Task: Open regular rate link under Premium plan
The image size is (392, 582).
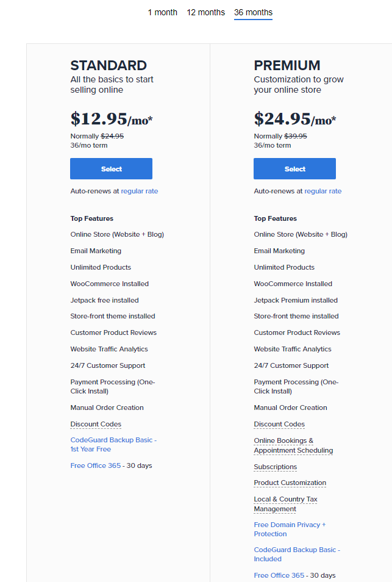Action: coord(323,191)
